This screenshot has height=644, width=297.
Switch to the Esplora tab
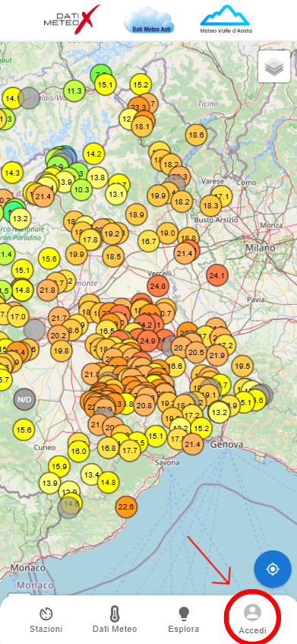coord(183,620)
